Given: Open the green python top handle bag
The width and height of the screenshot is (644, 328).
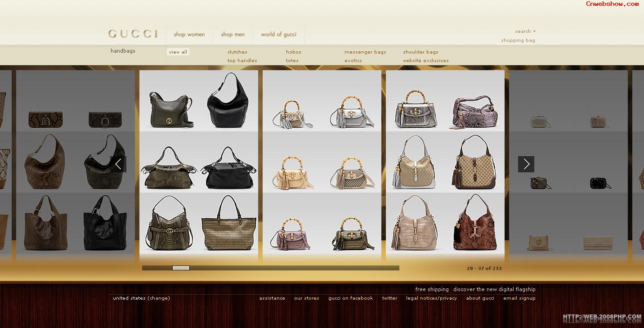Looking at the screenshot, I should 169,167.
